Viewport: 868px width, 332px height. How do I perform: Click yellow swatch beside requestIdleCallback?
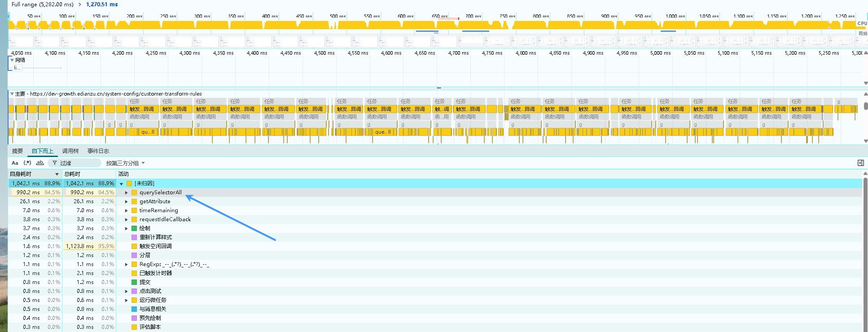click(x=134, y=219)
